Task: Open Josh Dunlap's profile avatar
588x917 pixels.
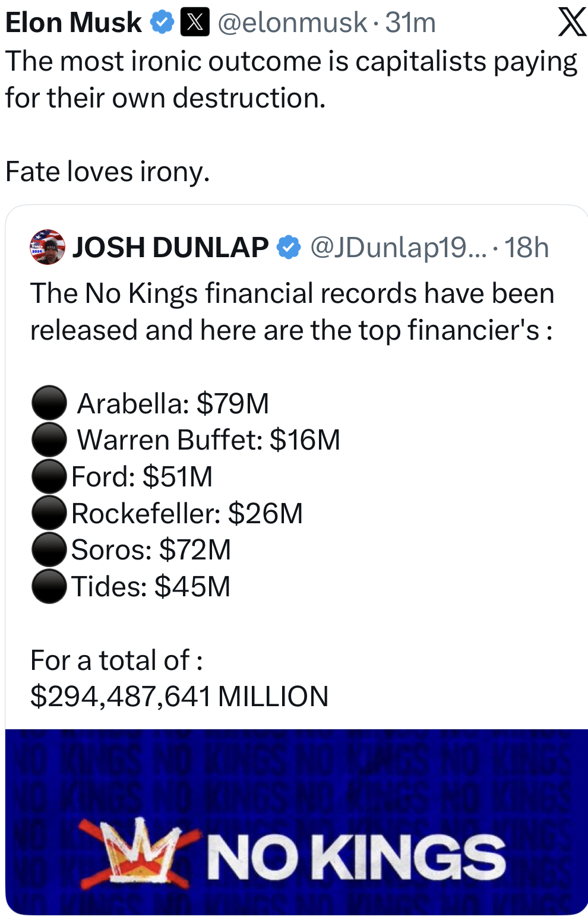Action: coord(48,247)
